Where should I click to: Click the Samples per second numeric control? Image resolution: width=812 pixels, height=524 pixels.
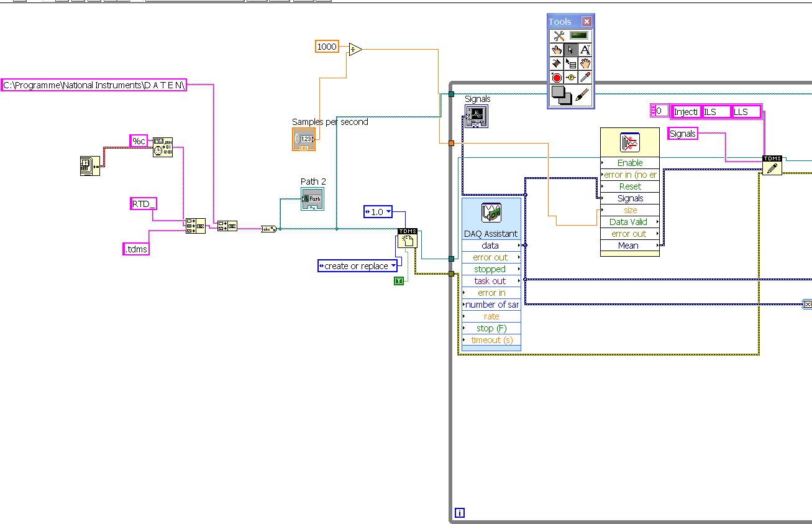click(304, 139)
